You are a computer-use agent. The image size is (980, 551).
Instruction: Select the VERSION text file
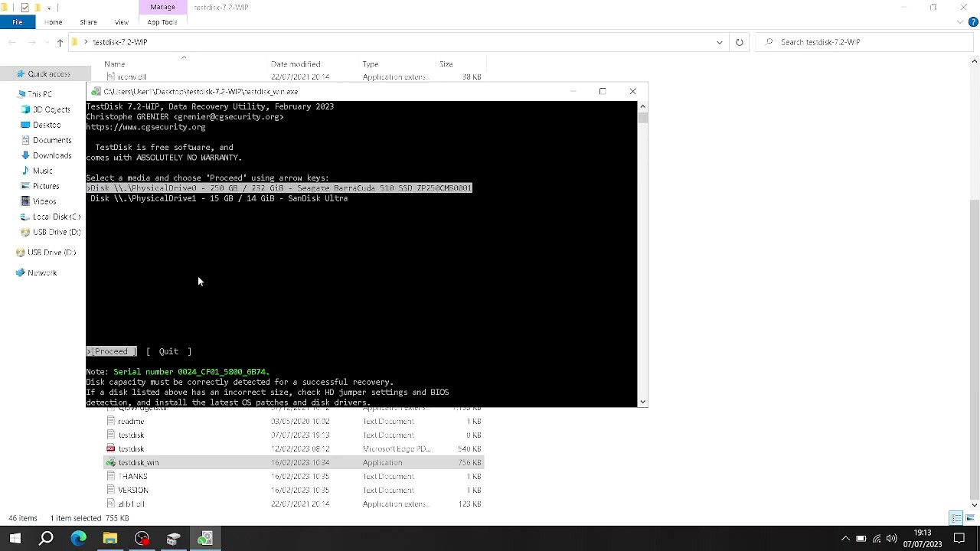coord(293,491)
